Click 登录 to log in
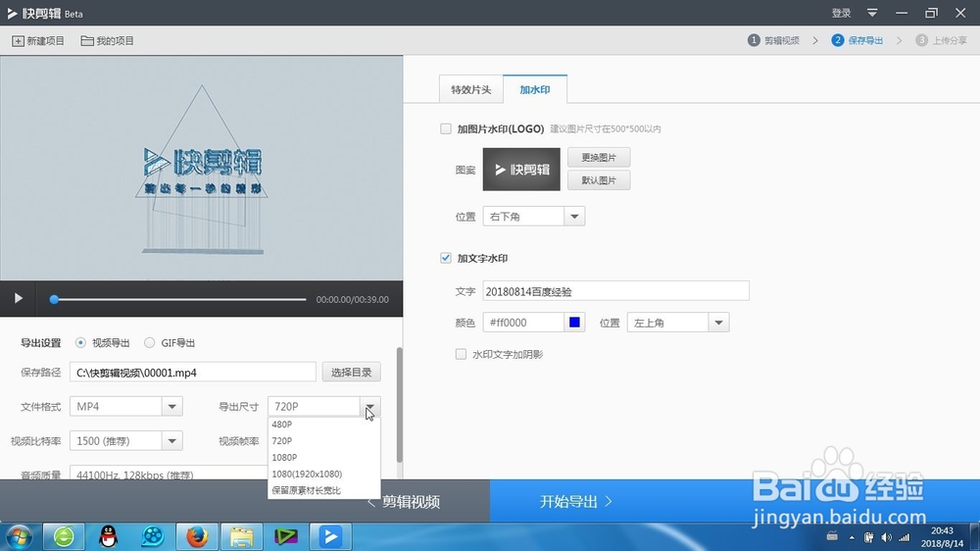980x551 pixels. coord(841,13)
